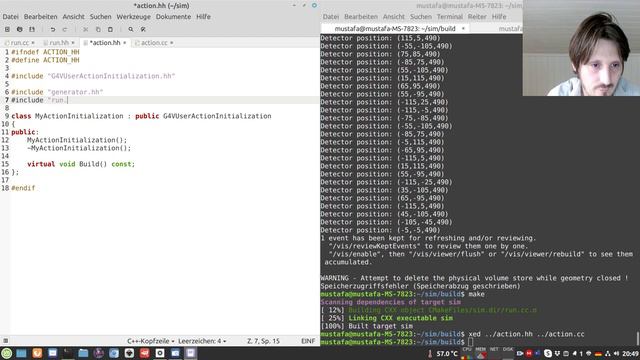Click the temperature sensor applet showing 57.0 °C
640x360 pixels.
[443, 353]
